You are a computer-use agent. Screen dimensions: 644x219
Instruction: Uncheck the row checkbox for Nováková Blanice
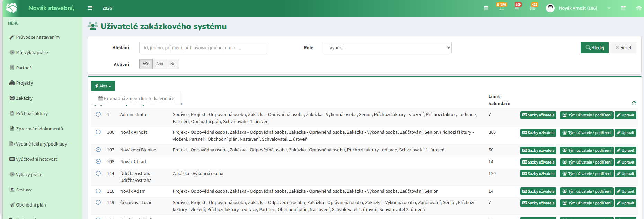(x=98, y=150)
